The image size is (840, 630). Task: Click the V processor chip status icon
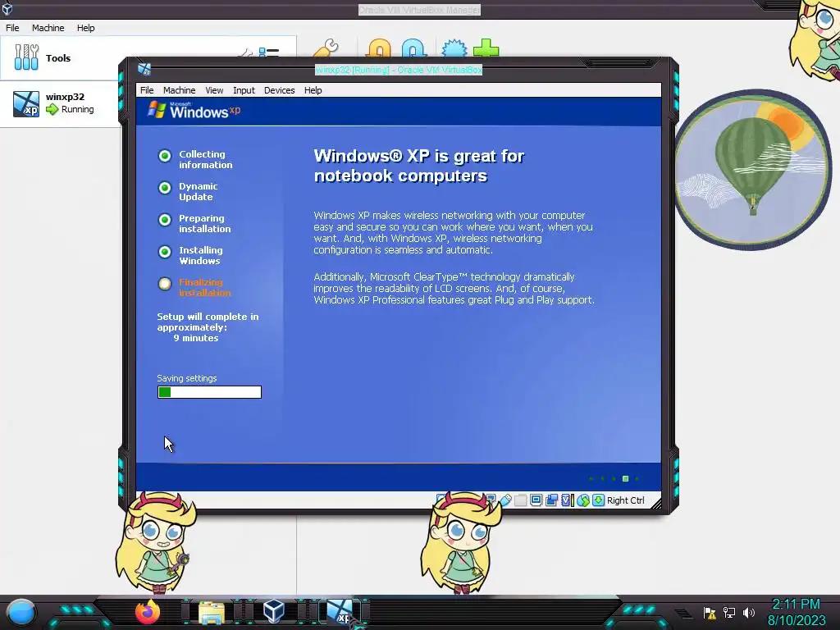tap(567, 500)
